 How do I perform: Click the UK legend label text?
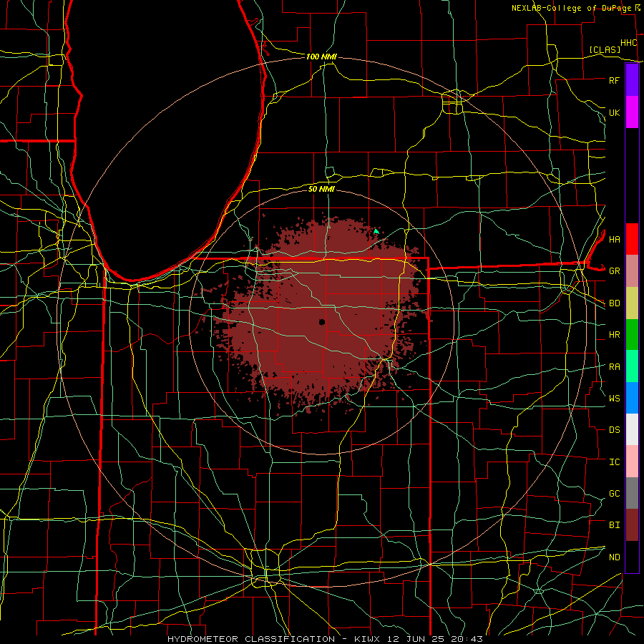click(x=615, y=112)
